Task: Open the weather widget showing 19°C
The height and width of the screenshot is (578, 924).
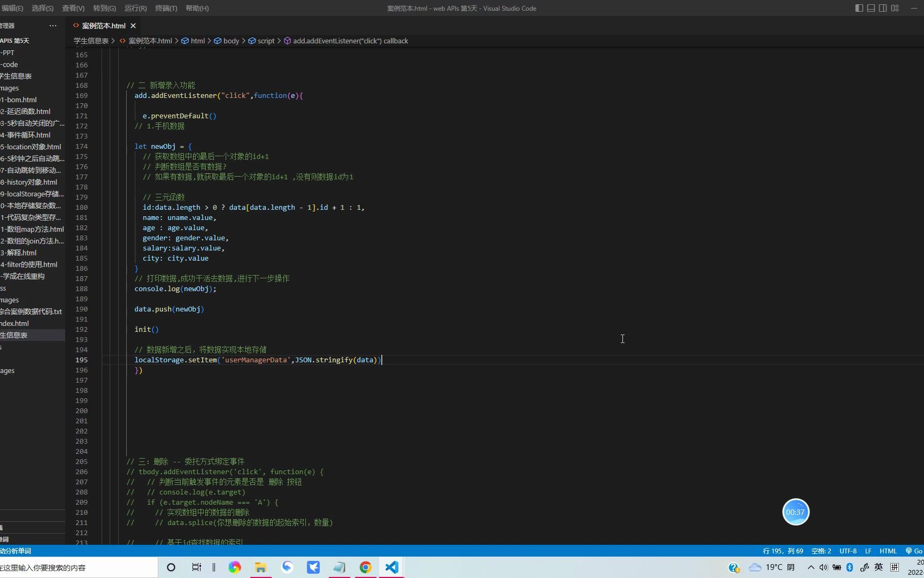Action: click(x=772, y=567)
